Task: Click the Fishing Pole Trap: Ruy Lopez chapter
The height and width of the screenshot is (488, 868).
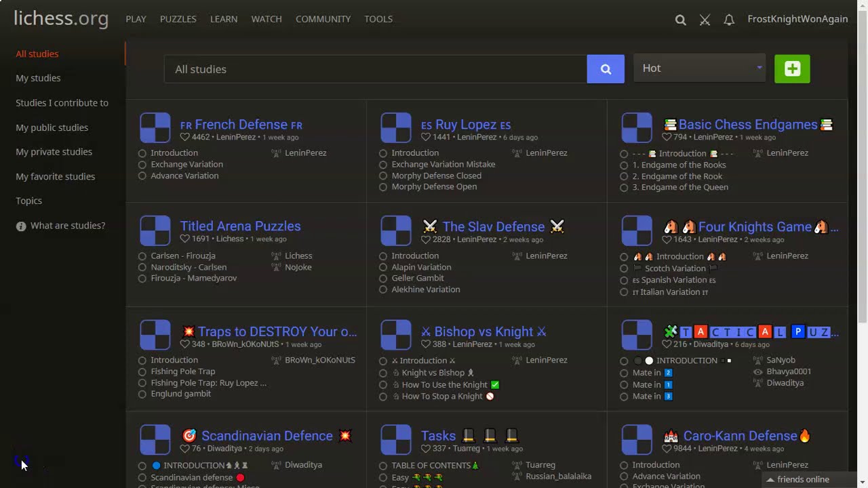Action: pyautogui.click(x=208, y=383)
